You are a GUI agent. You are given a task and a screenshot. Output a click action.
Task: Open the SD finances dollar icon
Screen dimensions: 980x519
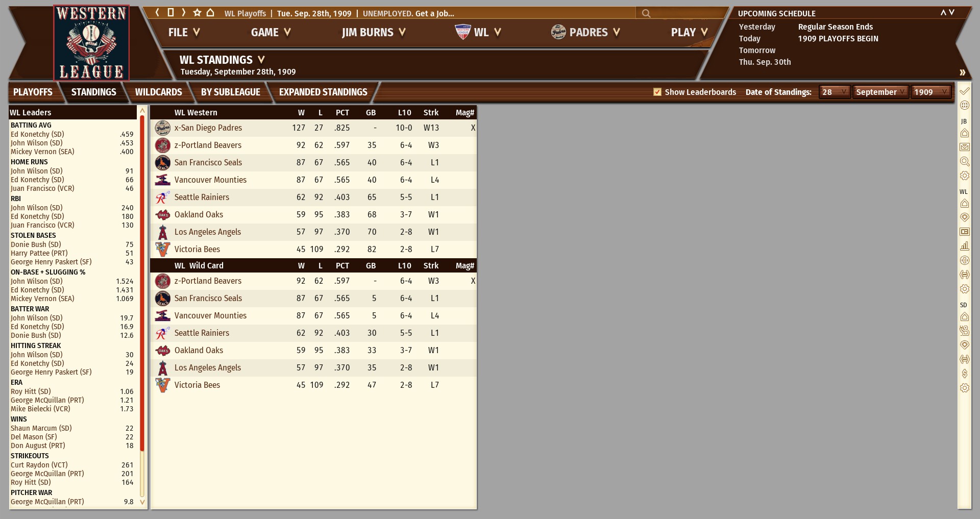[x=965, y=374]
